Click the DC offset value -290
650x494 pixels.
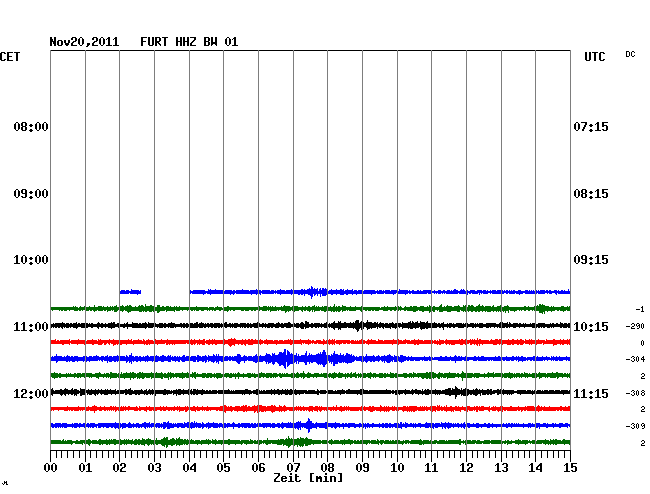635,327
